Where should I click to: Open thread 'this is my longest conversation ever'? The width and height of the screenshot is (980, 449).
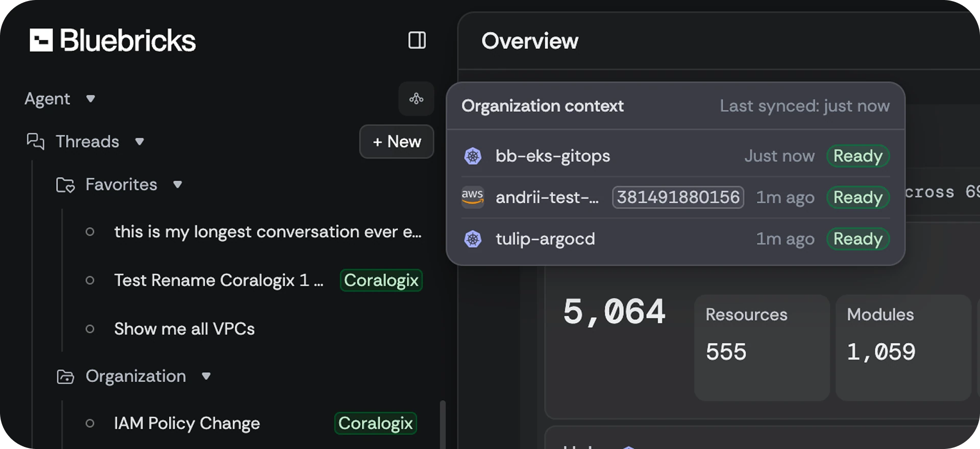tap(268, 232)
